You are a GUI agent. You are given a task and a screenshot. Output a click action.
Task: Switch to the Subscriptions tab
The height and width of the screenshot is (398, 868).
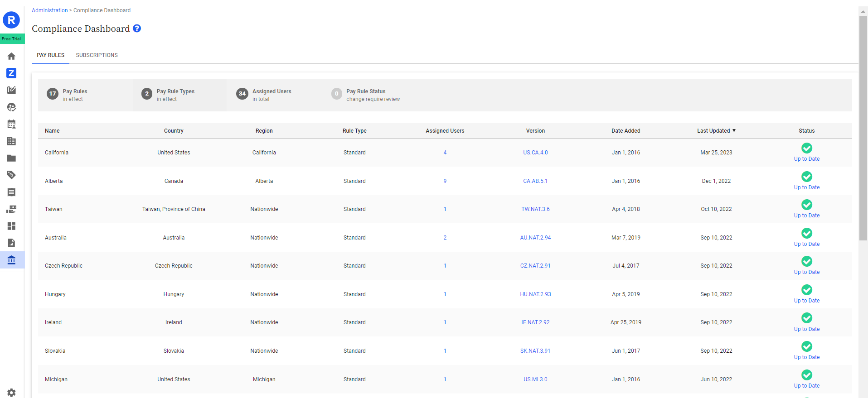point(97,55)
